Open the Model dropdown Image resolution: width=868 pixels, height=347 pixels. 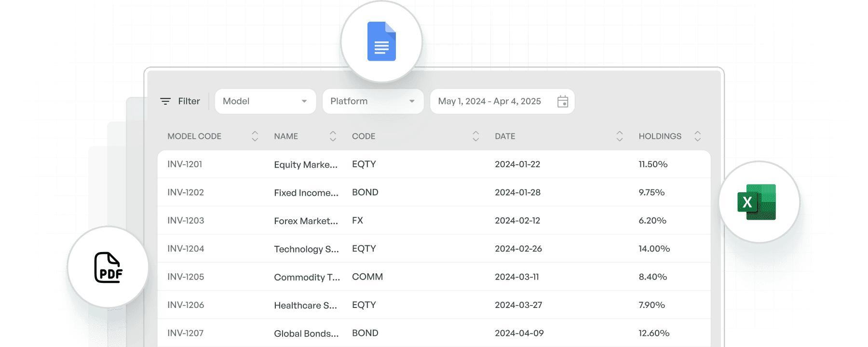(x=265, y=101)
